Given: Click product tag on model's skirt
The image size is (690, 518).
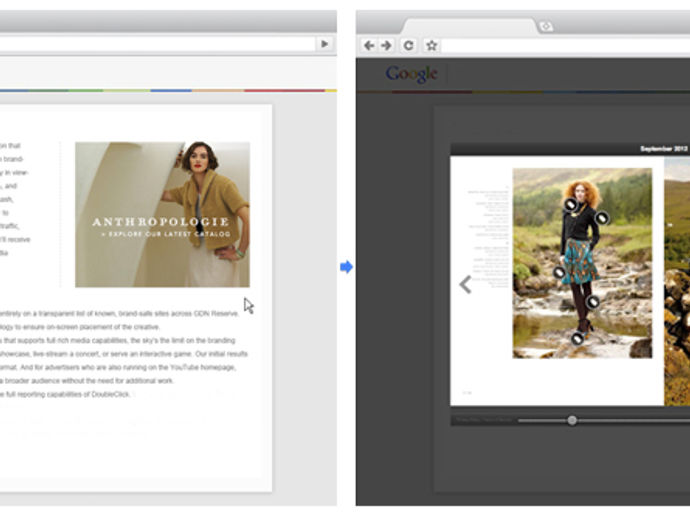Looking at the screenshot, I should pos(559,272).
